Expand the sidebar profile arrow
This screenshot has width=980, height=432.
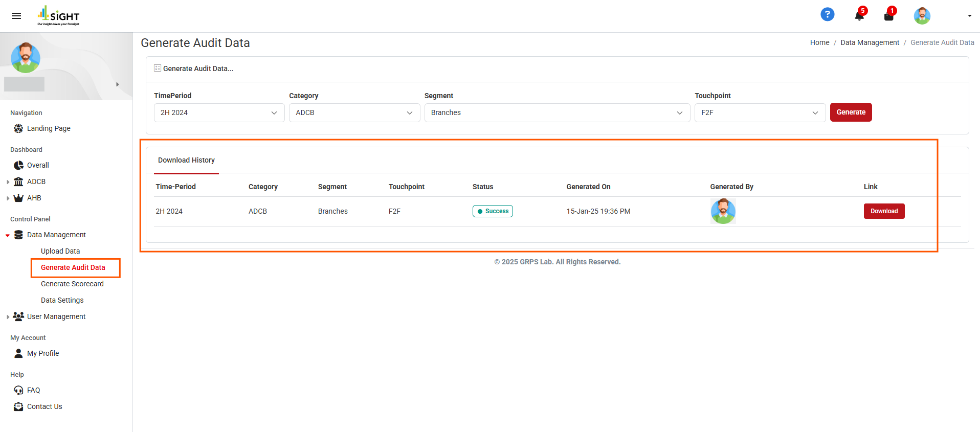coord(118,84)
